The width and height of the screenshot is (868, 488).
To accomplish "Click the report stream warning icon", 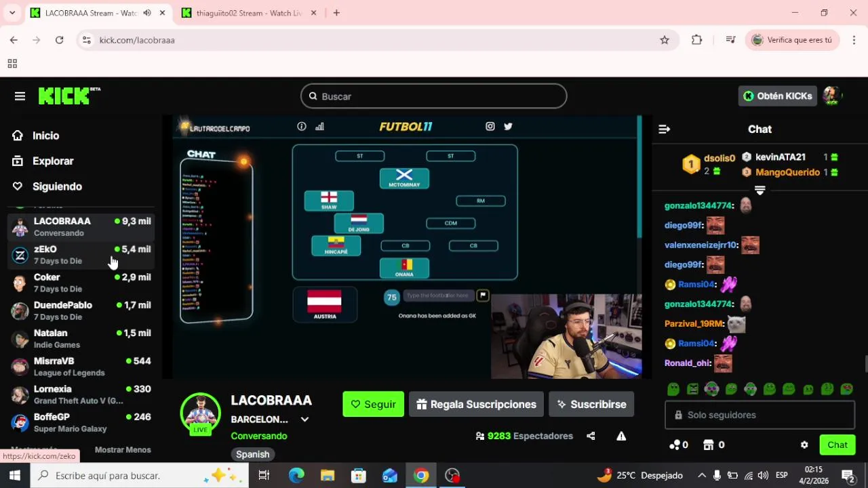I will (x=621, y=436).
